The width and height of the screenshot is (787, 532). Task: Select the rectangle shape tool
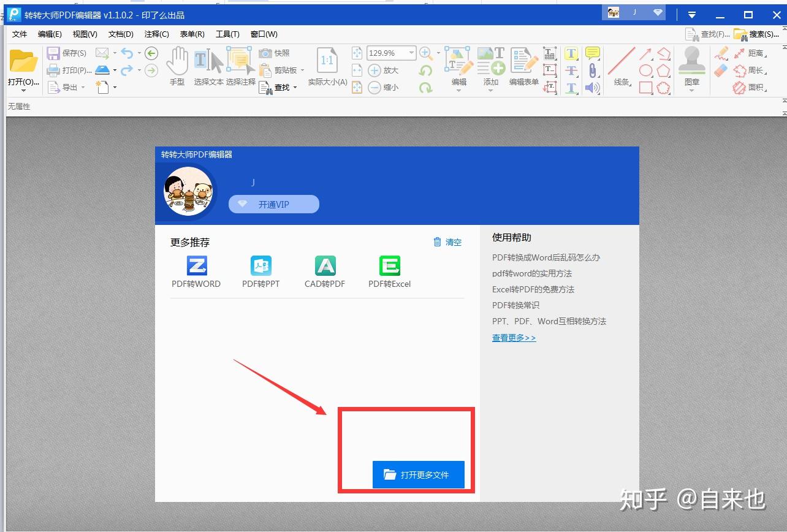646,88
